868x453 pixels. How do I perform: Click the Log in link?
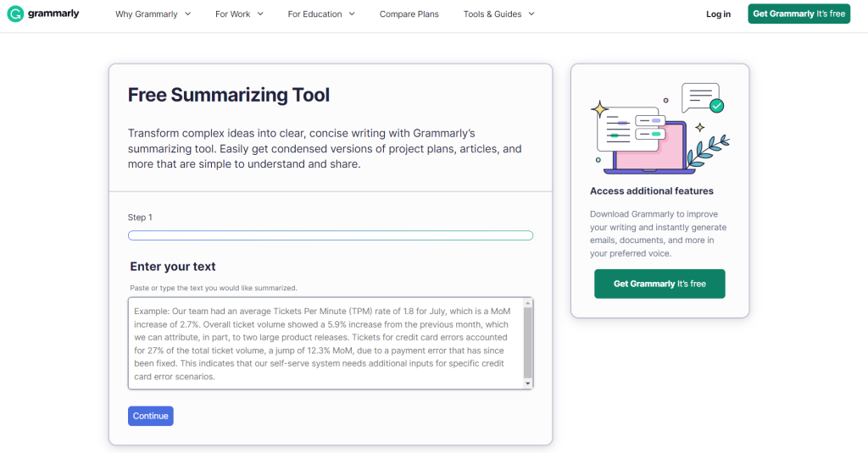click(718, 14)
